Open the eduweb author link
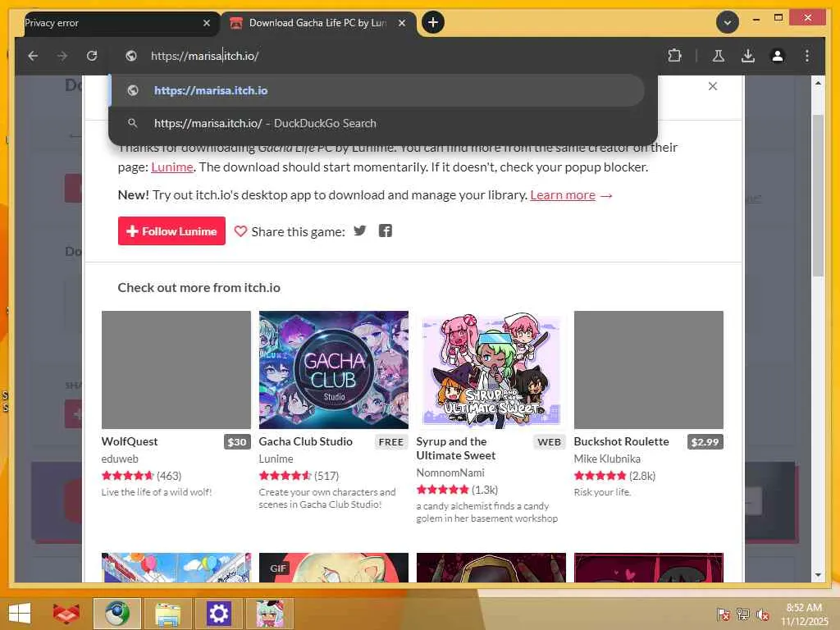 (120, 459)
